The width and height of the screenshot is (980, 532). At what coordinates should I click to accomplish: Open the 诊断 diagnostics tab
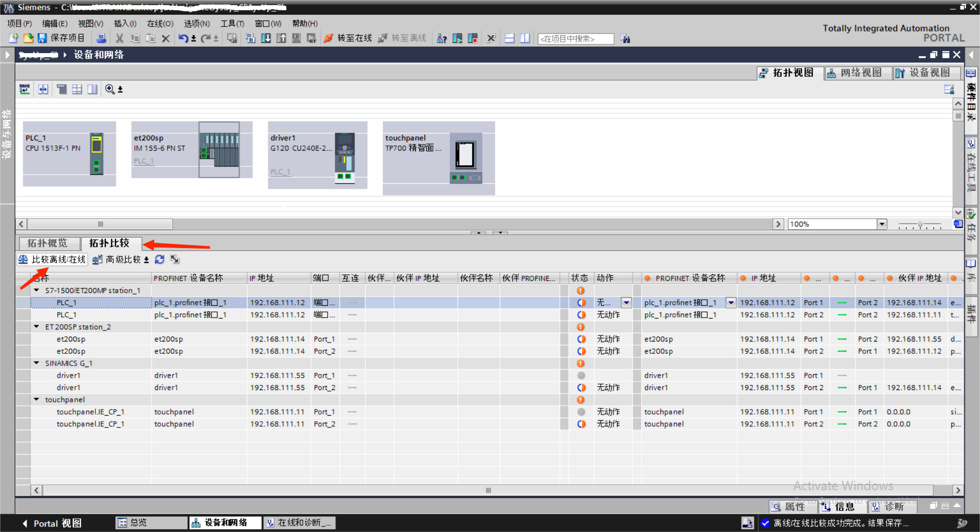coord(893,506)
